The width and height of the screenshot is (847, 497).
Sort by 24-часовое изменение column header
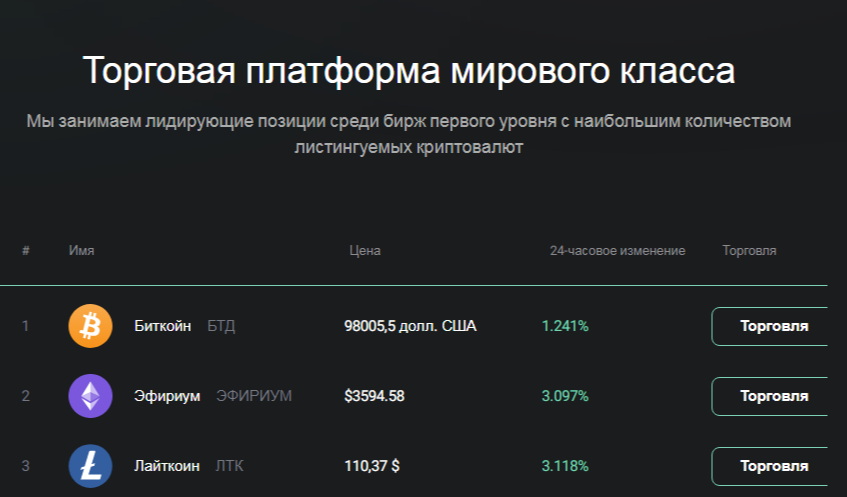[x=617, y=251]
